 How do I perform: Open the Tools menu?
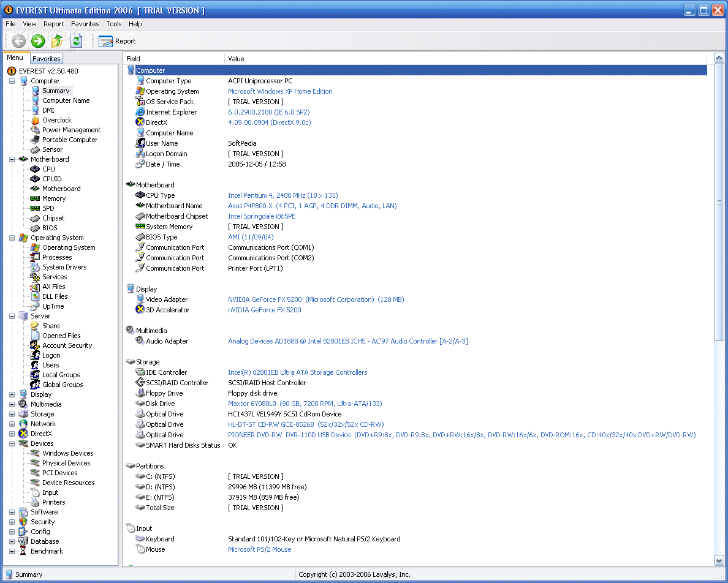pos(114,24)
